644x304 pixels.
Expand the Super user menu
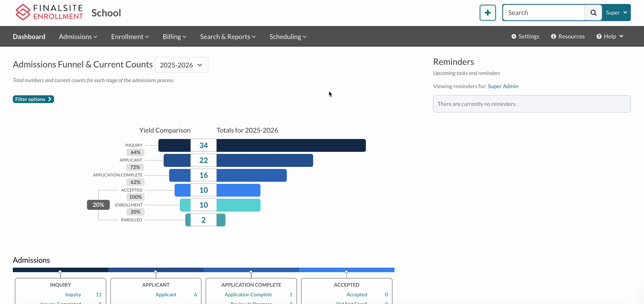616,13
